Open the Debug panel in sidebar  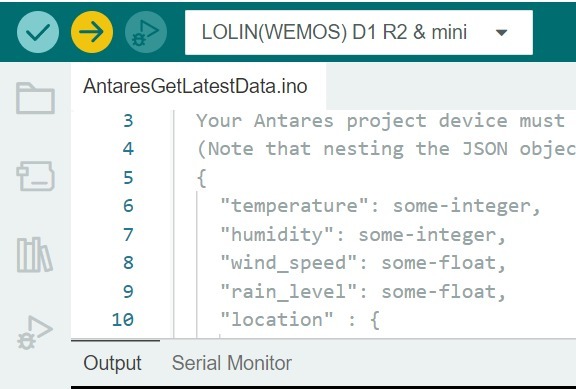[35, 332]
